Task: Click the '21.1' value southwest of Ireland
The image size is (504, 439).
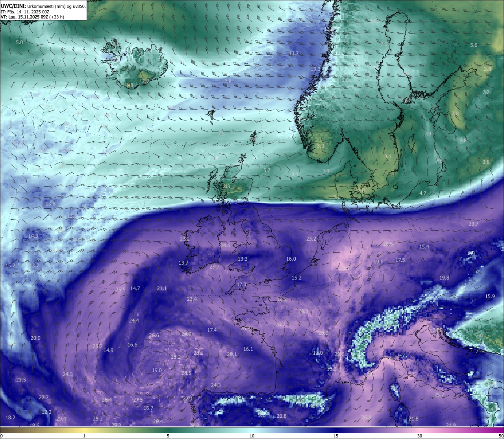Action: (x=162, y=288)
